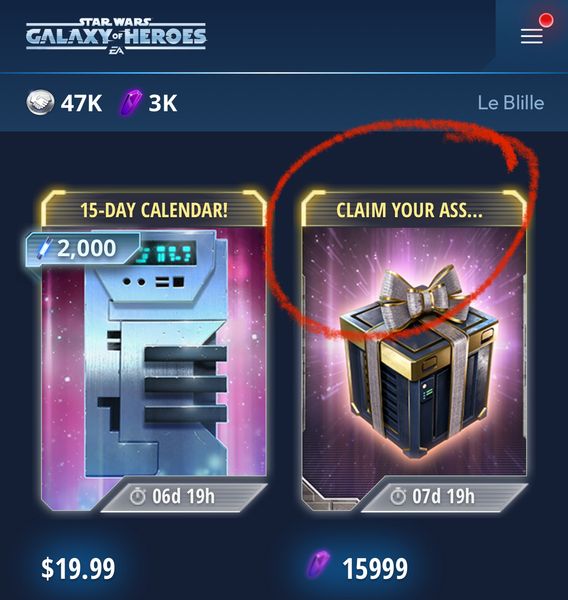Click the 06d 19h timer label
This screenshot has width=568, height=600.
pos(183,497)
